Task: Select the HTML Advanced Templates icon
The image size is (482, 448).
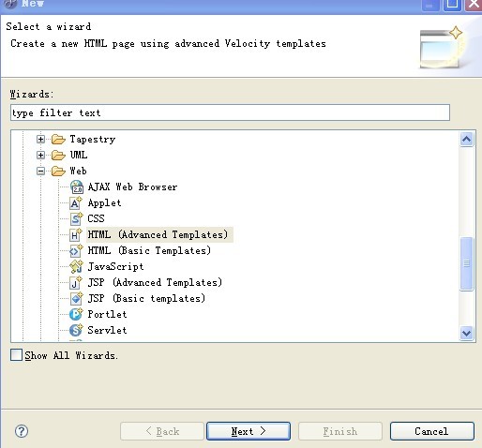Action: (76, 235)
